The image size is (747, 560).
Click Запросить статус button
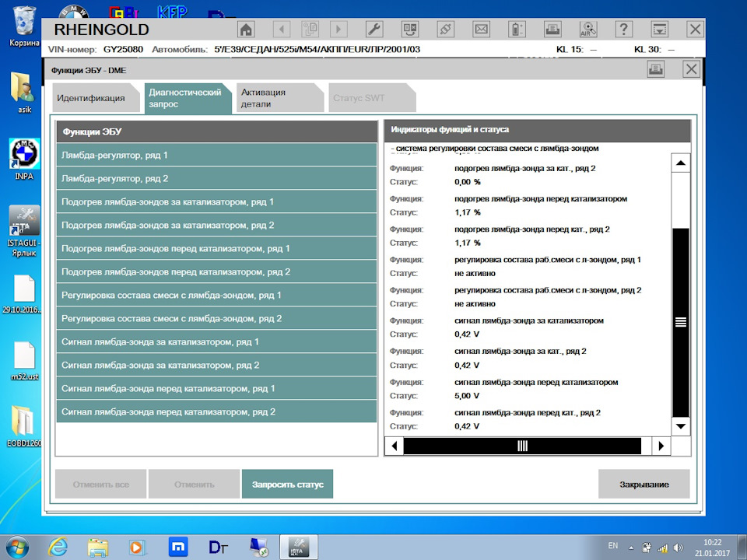[287, 485]
